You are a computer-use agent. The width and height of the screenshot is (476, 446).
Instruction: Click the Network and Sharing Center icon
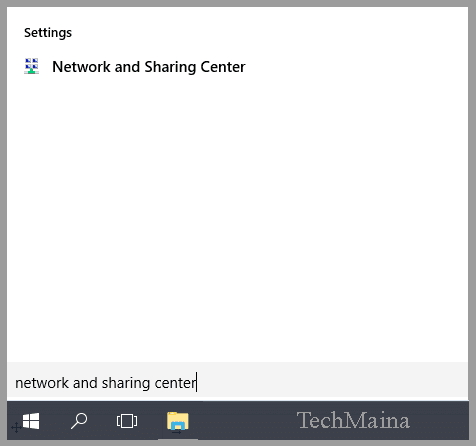31,66
